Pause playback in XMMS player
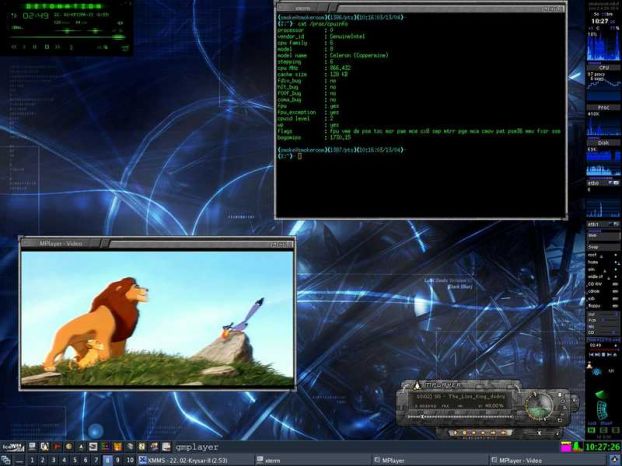This screenshot has width=622, height=466. (35, 47)
